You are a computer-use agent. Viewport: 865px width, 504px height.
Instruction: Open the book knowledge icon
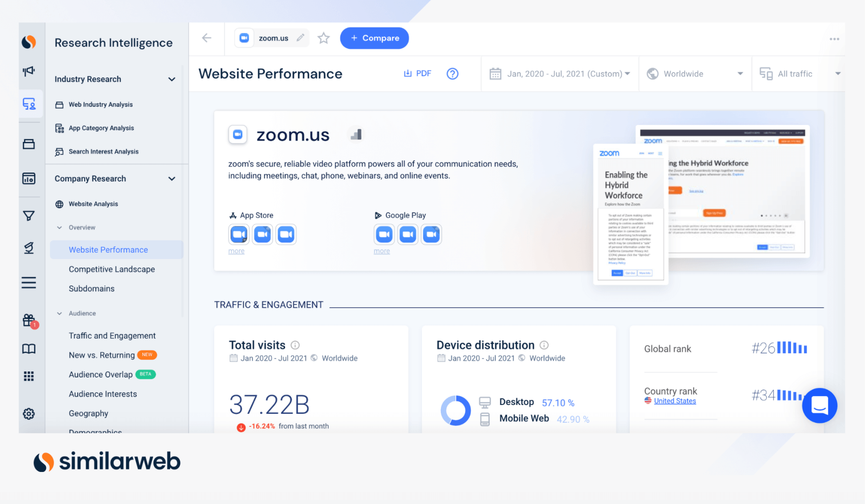point(29,349)
